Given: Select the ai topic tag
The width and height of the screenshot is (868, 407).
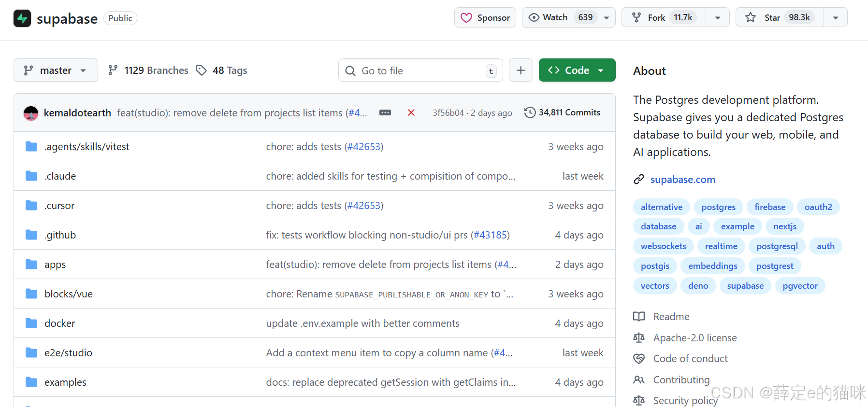Looking at the screenshot, I should [x=698, y=226].
